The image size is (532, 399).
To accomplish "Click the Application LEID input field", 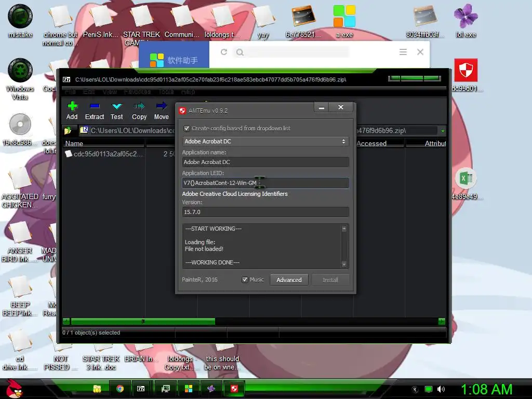I will pyautogui.click(x=265, y=183).
